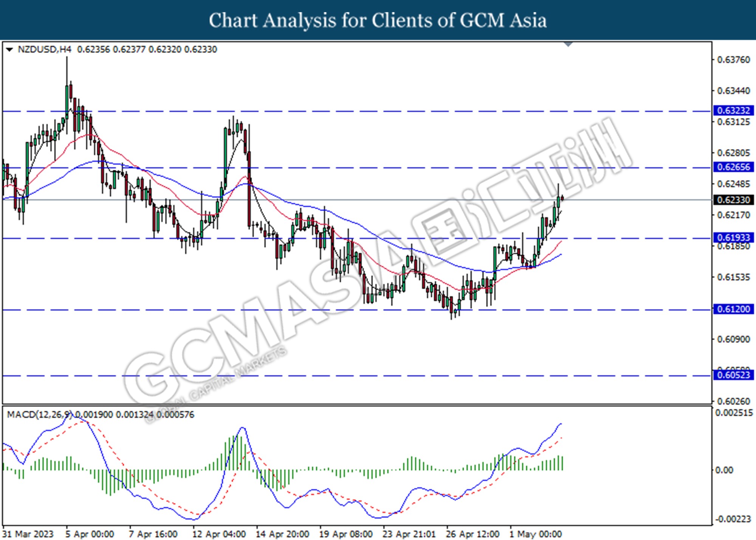This screenshot has height=540, width=756.
Task: Open the NZDUSD,H4 chart dropdown triangle
Action: pos(9,50)
